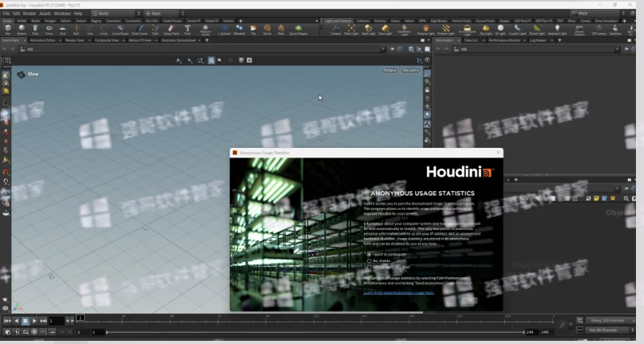
Task: Open the Rigid Bodies shelf tab
Action: click(438, 21)
